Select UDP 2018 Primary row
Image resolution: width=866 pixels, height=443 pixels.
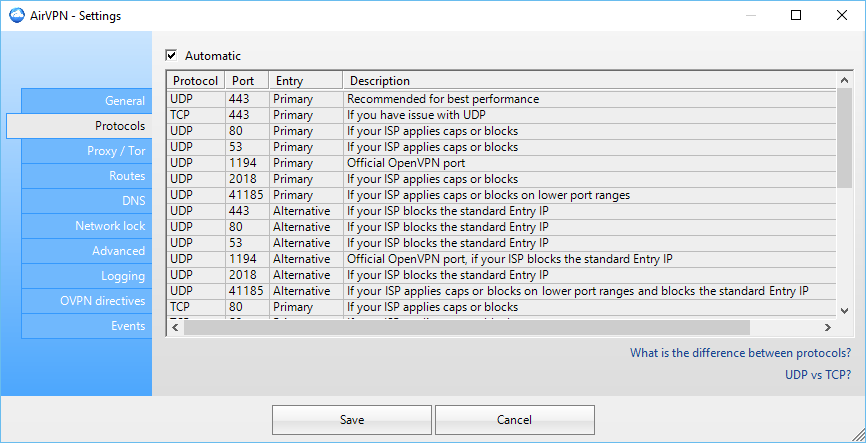pyautogui.click(x=502, y=179)
